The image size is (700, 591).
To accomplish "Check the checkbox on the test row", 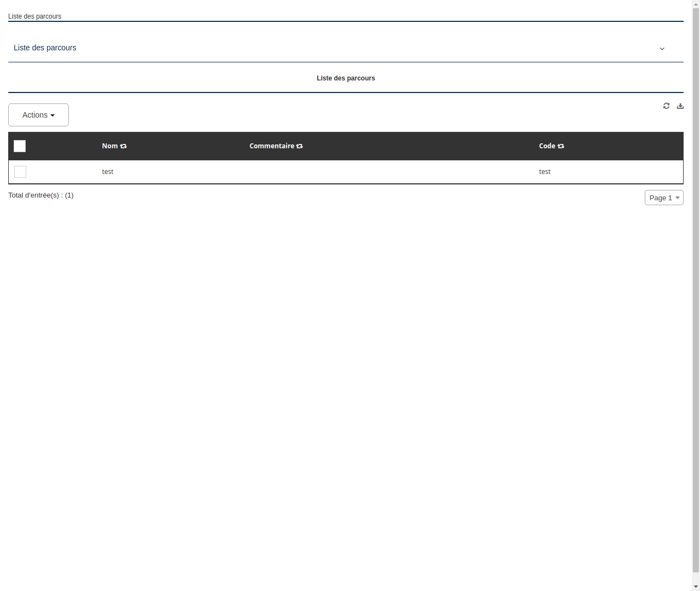I will point(20,172).
